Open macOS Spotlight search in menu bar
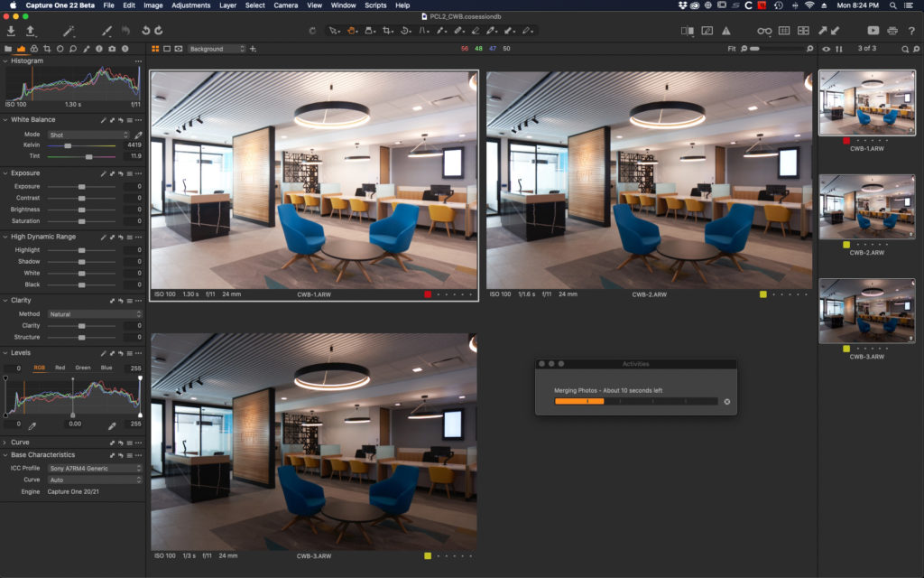This screenshot has width=924, height=578. pyautogui.click(x=892, y=5)
